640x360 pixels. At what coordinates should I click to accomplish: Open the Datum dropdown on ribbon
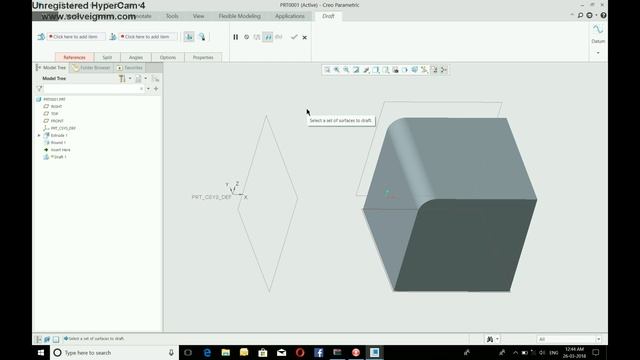598,53
